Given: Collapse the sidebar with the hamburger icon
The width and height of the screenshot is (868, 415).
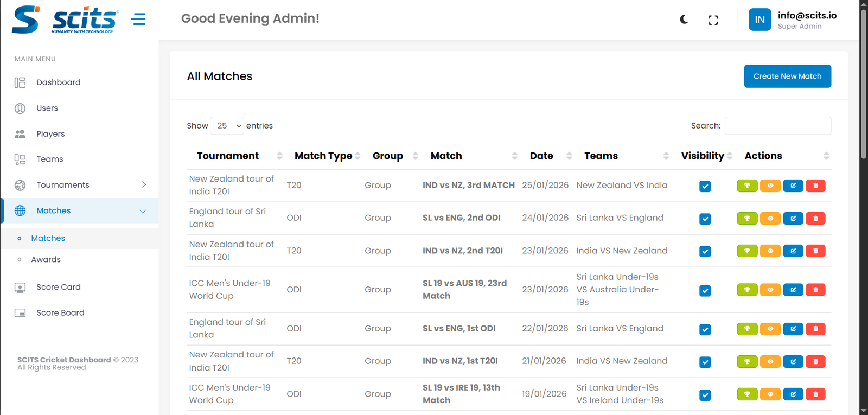Looking at the screenshot, I should click(x=138, y=20).
